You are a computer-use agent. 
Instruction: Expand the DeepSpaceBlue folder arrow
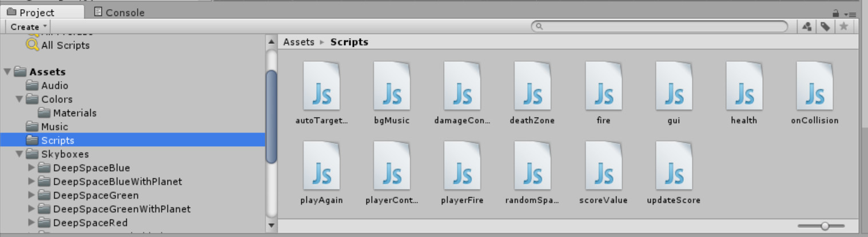coord(31,168)
